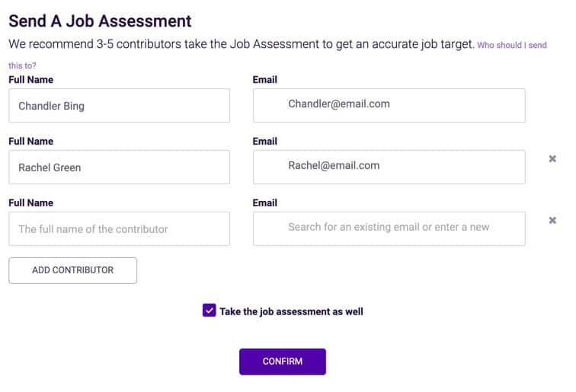Open the Rachel@email.com email combo box
576x392 pixels.
point(389,167)
